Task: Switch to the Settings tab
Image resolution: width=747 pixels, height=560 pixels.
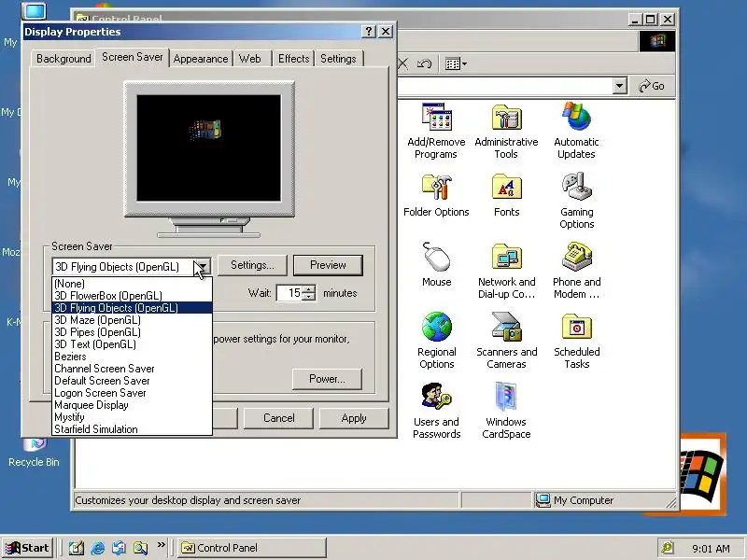Action: click(x=338, y=59)
